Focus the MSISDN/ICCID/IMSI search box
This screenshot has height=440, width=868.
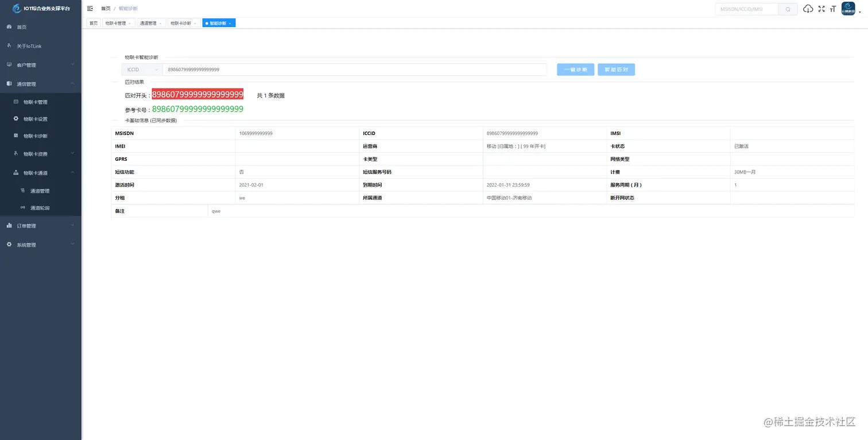pos(747,9)
